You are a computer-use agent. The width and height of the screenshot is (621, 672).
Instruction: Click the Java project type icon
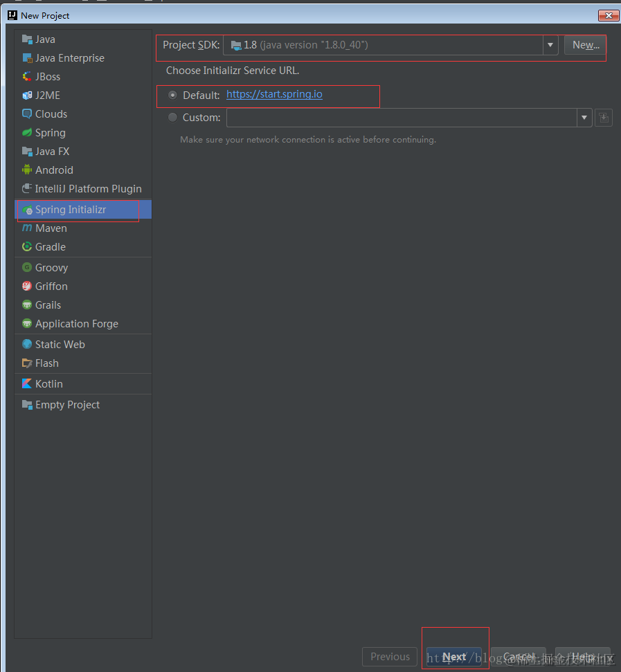pos(27,39)
